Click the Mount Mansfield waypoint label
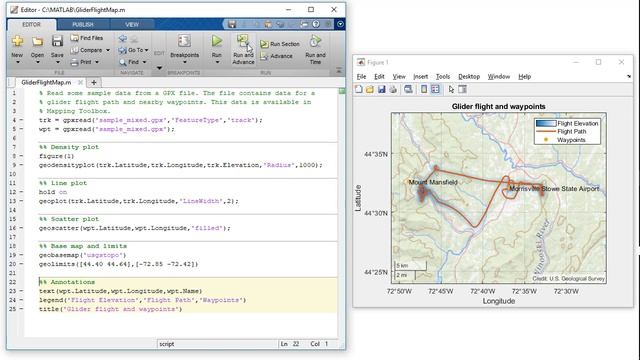Viewport: 640px width, 360px height. pos(433,182)
